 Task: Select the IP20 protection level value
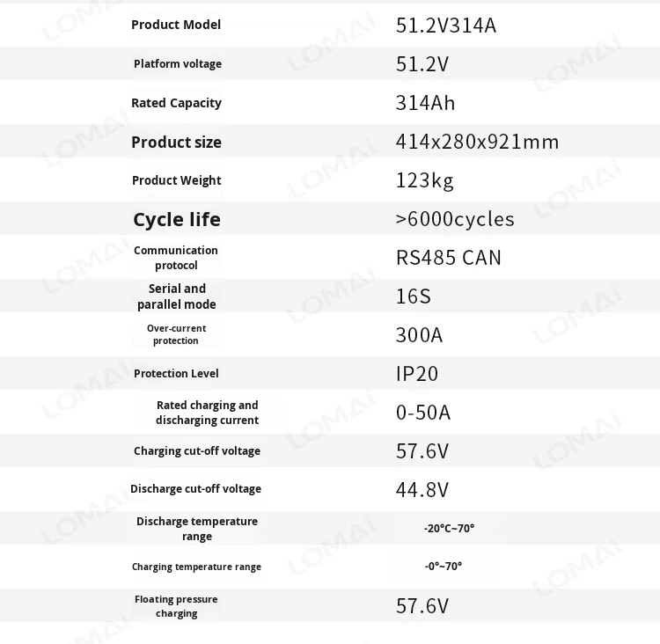click(417, 374)
